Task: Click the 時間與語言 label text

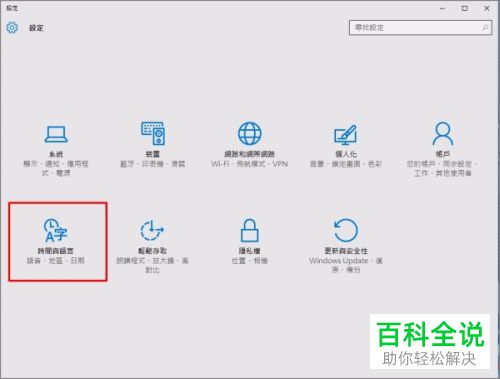Action: coord(56,251)
